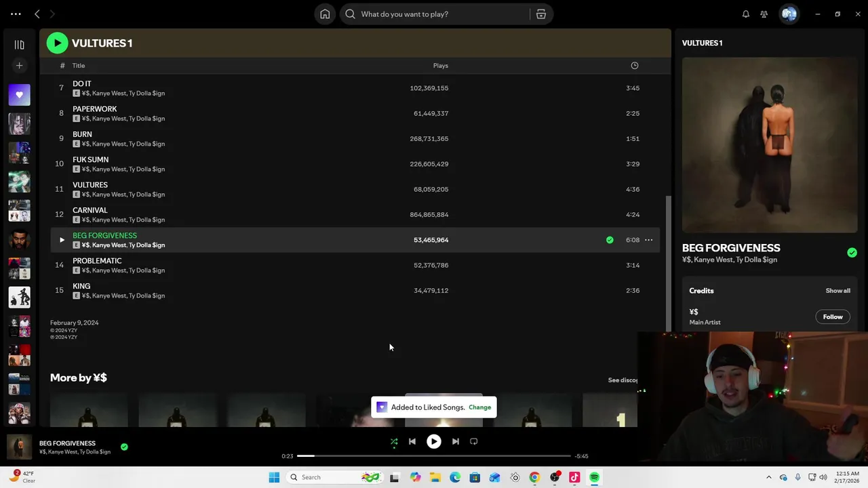This screenshot has height=488, width=868.
Task: Open the Google Chrome taskbar icon
Action: tap(534, 477)
